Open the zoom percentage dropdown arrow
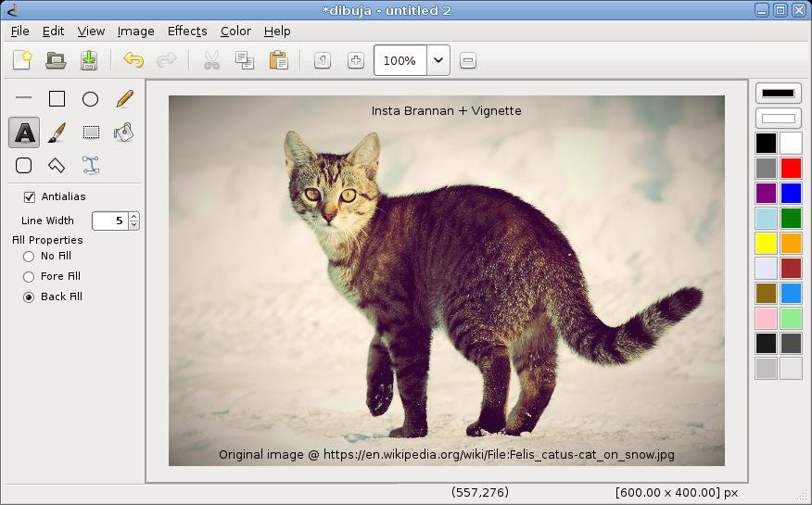 (x=438, y=60)
